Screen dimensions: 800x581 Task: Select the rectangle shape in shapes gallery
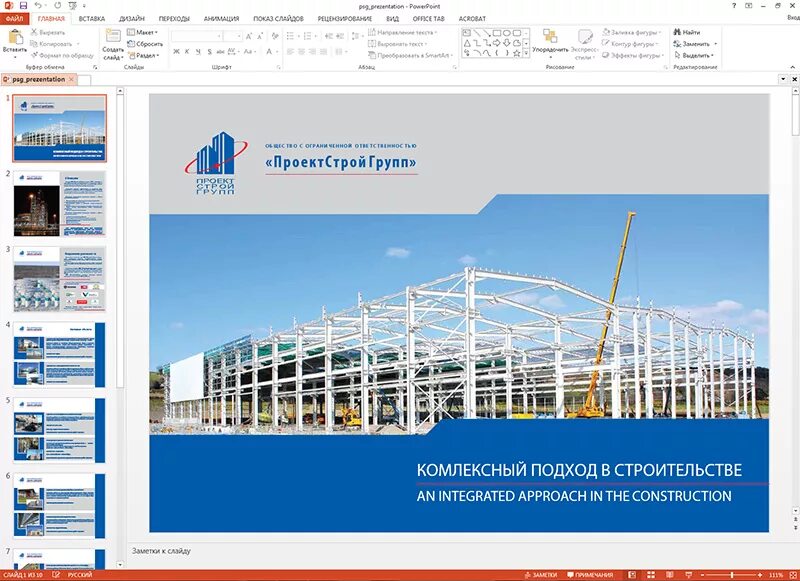[496, 33]
